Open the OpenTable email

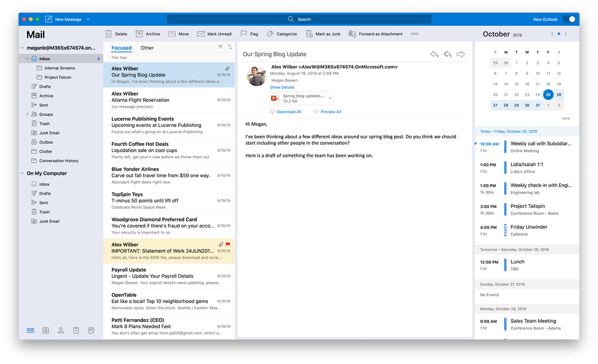[169, 301]
